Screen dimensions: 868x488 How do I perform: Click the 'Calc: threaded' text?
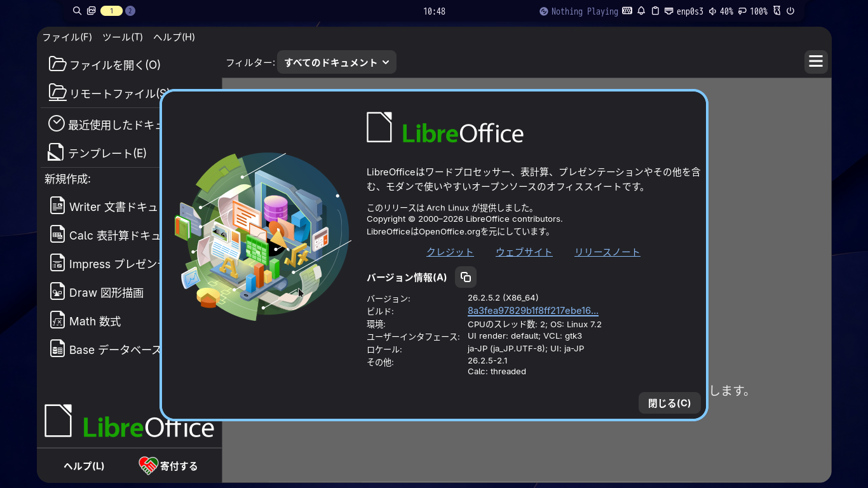pos(497,371)
